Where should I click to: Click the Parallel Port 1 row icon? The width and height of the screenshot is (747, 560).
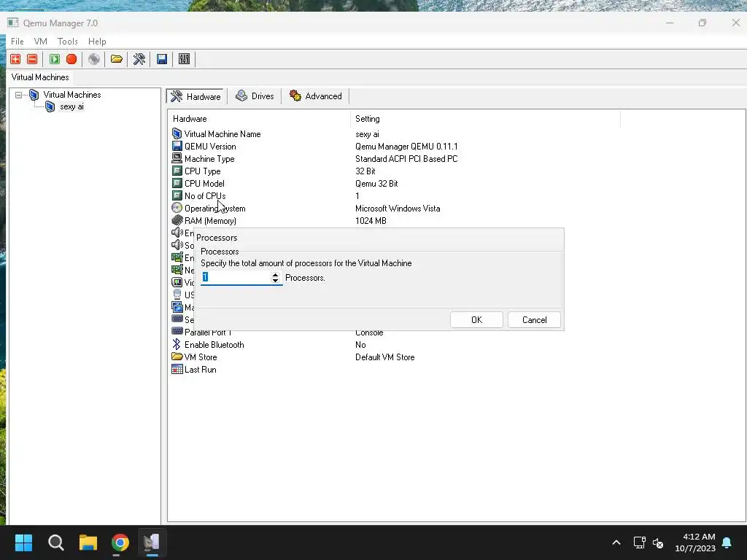[x=177, y=332]
